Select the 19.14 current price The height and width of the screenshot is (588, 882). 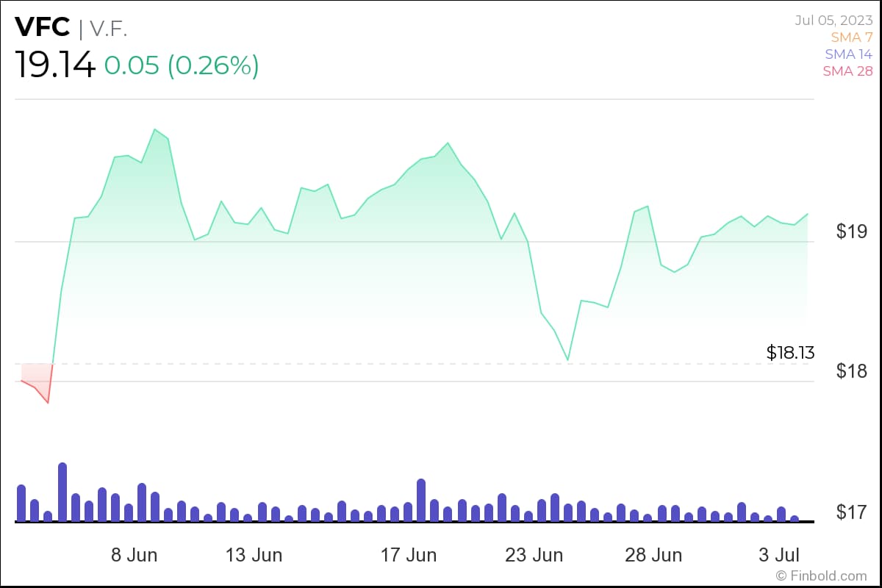(x=56, y=65)
